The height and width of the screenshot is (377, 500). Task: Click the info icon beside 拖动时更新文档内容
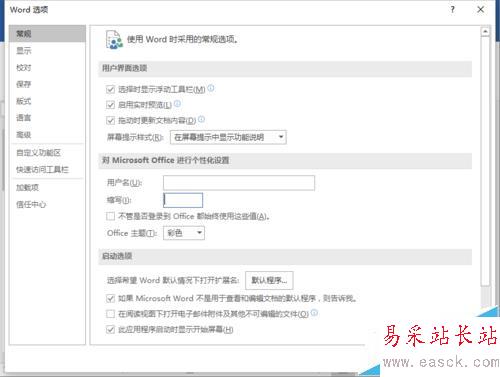(x=201, y=119)
